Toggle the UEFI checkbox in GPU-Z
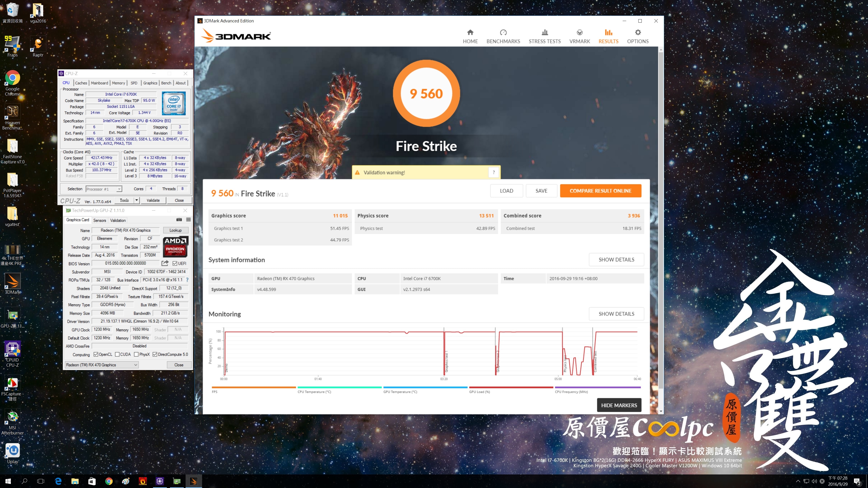The image size is (868, 488). click(x=175, y=263)
